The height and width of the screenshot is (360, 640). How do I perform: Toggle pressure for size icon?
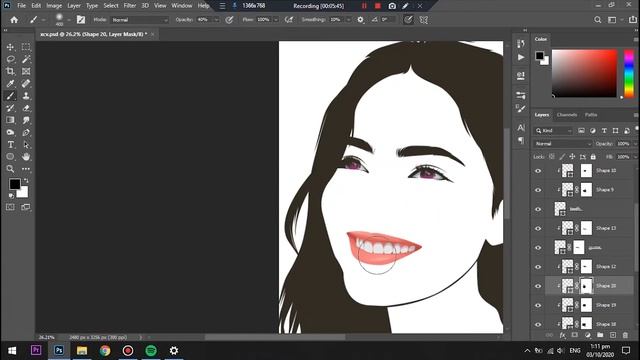(408, 20)
